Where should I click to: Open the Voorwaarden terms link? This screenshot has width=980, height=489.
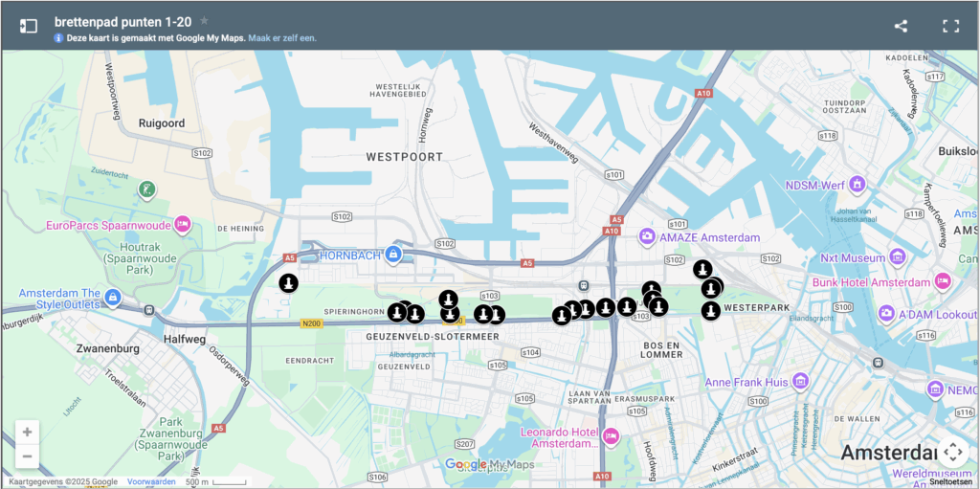pyautogui.click(x=150, y=481)
